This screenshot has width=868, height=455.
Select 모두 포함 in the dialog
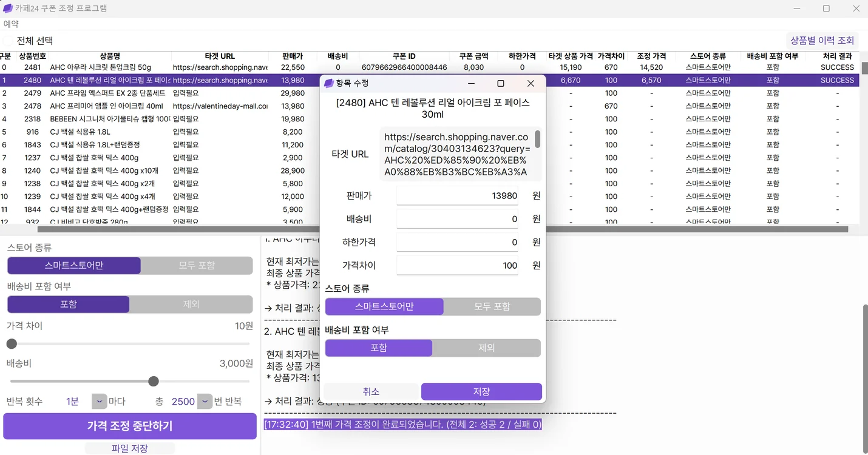[x=492, y=306]
